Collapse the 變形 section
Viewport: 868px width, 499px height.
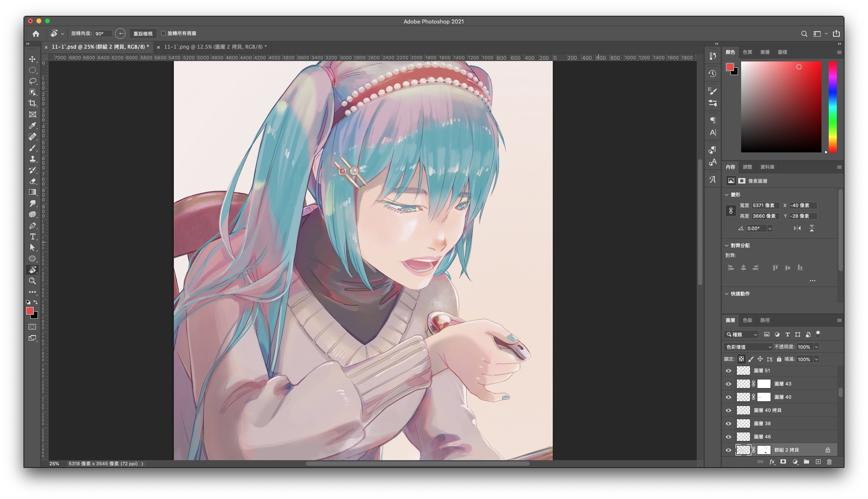(x=727, y=195)
